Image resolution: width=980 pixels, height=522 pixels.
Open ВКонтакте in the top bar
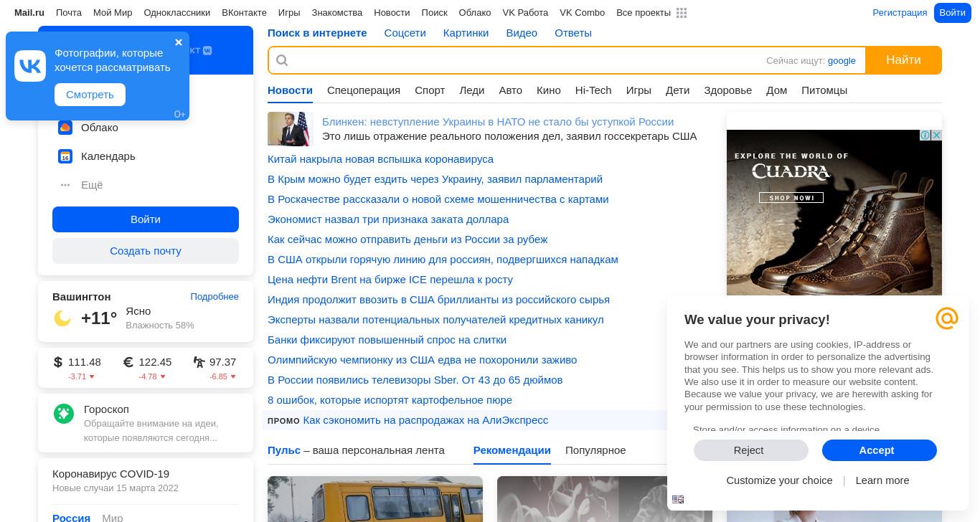[244, 13]
